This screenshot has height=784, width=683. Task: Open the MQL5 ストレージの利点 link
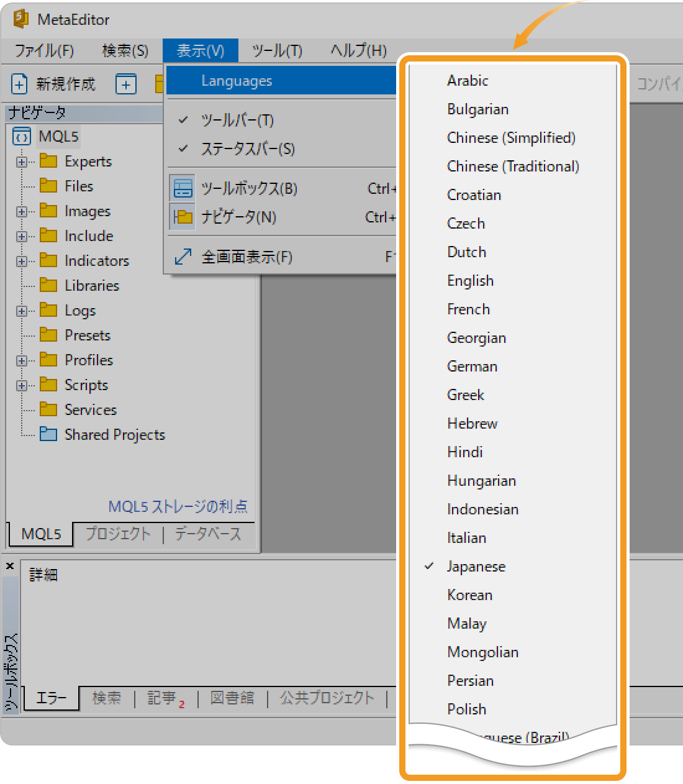click(178, 506)
